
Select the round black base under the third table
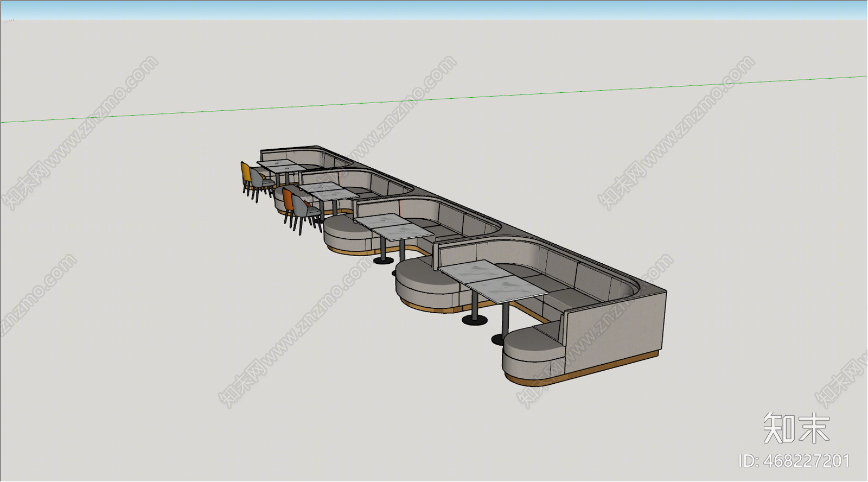pyautogui.click(x=384, y=261)
